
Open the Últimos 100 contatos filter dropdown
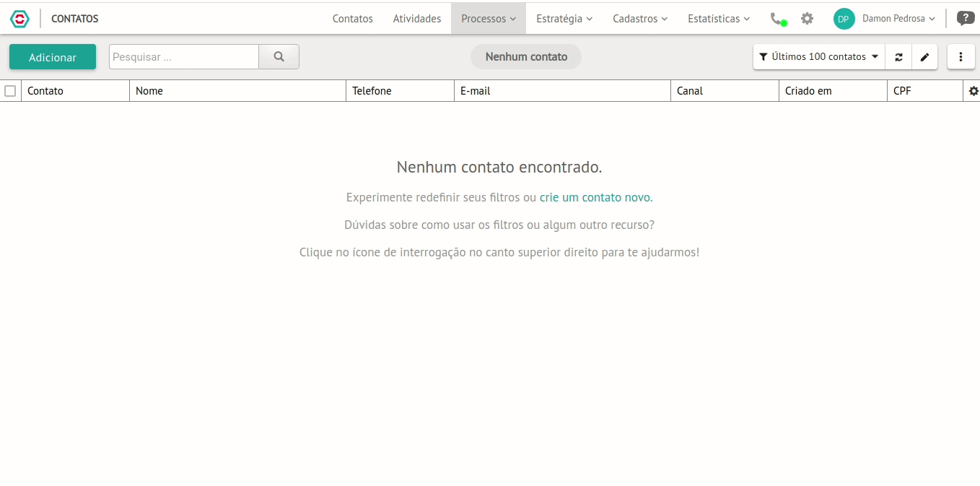(x=819, y=57)
